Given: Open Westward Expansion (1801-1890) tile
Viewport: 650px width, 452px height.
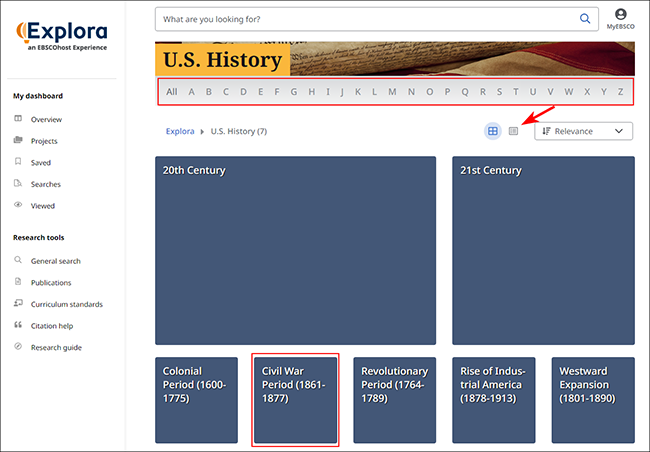Looking at the screenshot, I should [593, 400].
